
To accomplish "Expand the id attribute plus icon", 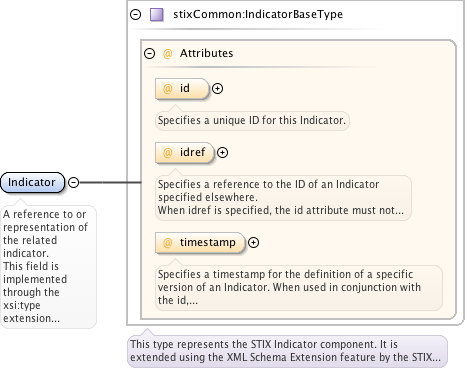I will [218, 89].
